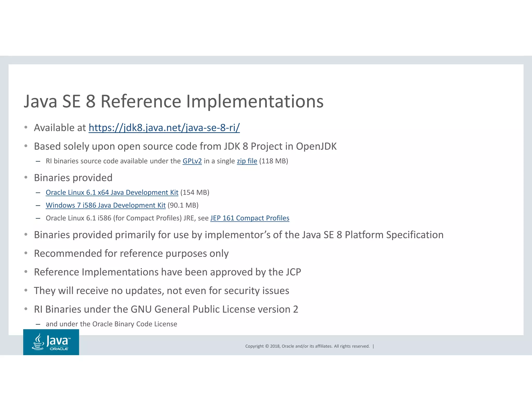The height and width of the screenshot is (411, 532).
Task: Open JEP 161 Compact Profiles link
Action: pos(250,218)
